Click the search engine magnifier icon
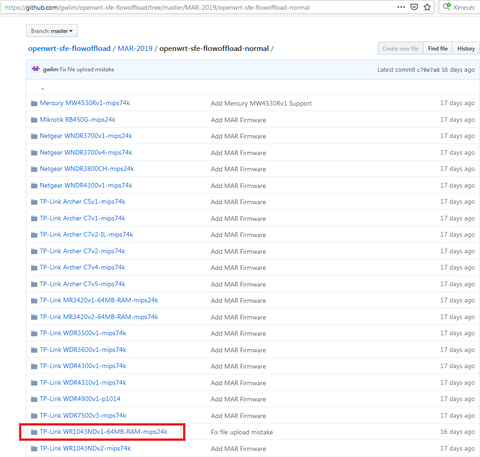This screenshot has height=457, width=480. point(447,7)
